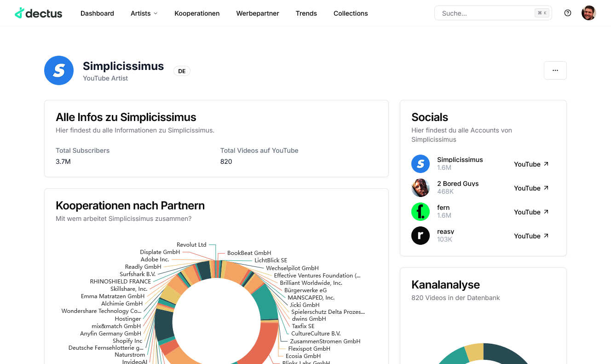The image size is (611, 364).
Task: Open the user profile avatar
Action: [x=588, y=13]
